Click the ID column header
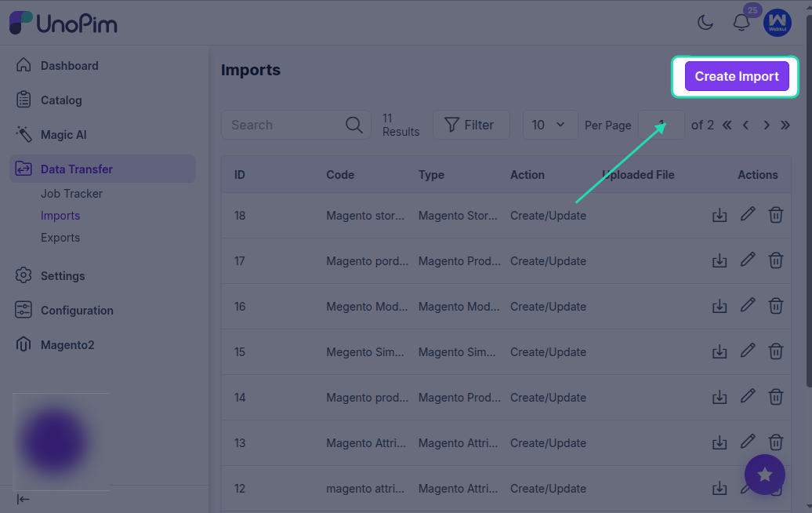Screen dimensions: 812x513 [x=239, y=175]
